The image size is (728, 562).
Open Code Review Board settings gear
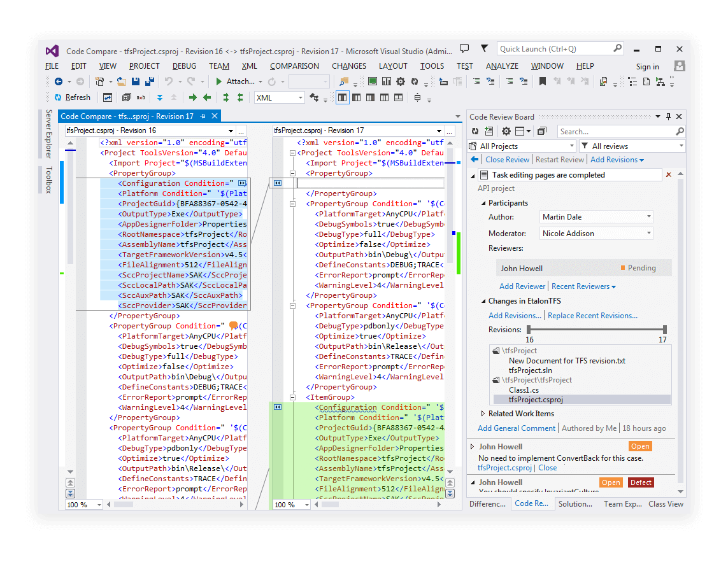(506, 131)
